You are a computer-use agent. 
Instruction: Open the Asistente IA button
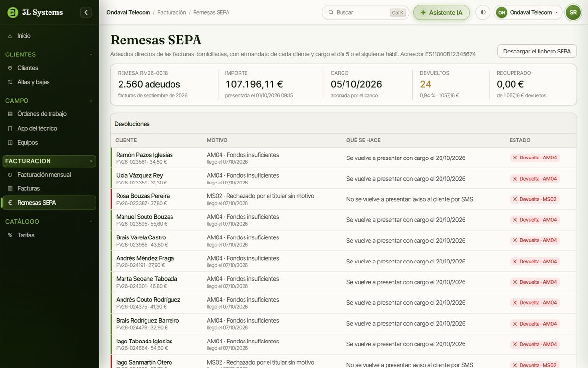point(441,12)
